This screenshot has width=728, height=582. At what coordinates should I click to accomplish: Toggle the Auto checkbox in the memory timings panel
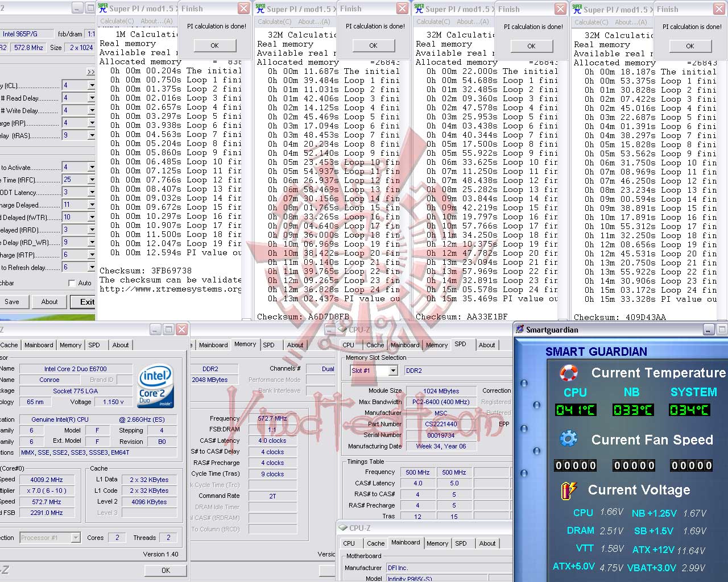72,283
